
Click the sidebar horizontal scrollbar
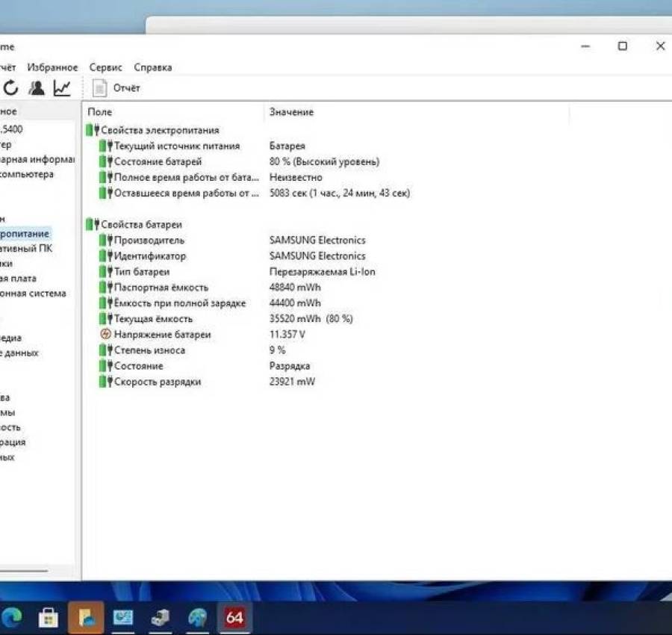point(24,571)
